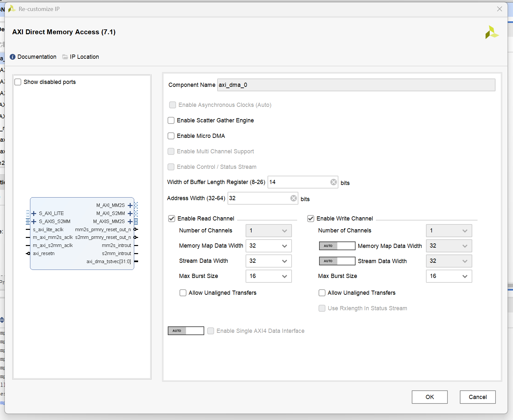Open read channel Stream Data Width dropdown

coord(269,261)
